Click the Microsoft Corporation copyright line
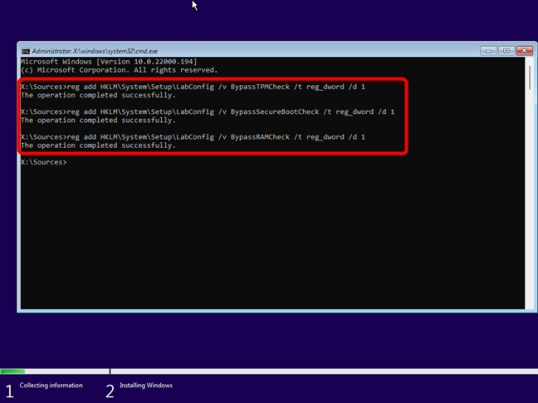The width and height of the screenshot is (538, 403). 119,70
